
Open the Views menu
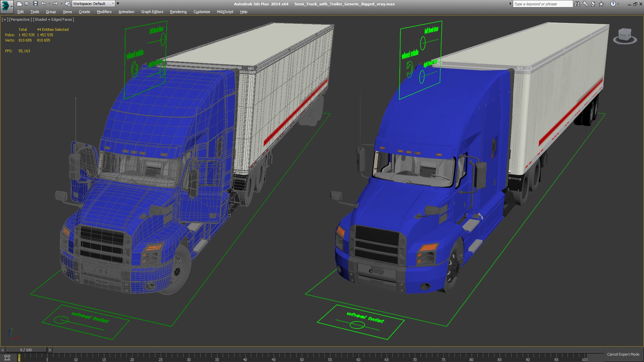pyautogui.click(x=67, y=12)
